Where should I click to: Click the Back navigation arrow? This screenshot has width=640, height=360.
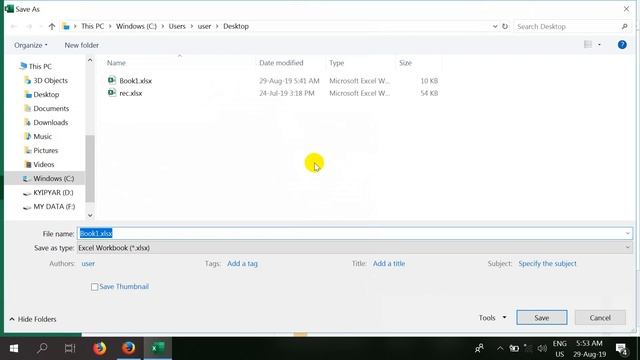[x=14, y=27]
